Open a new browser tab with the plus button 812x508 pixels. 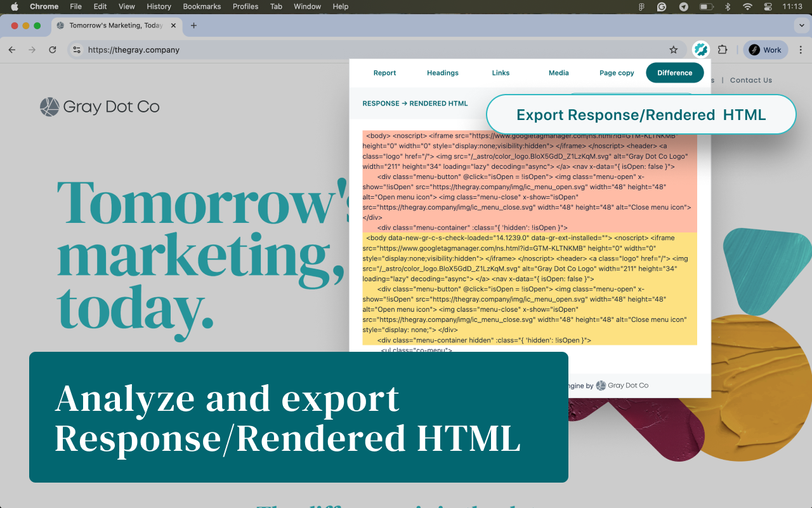click(193, 26)
